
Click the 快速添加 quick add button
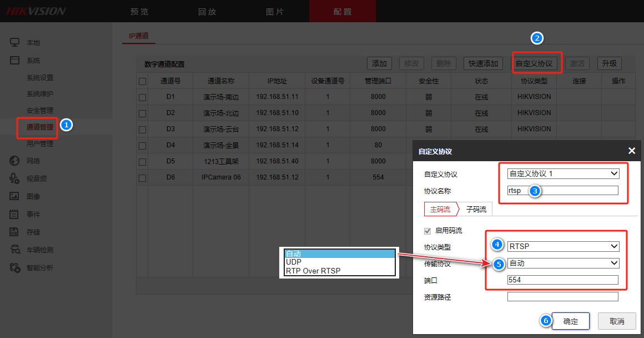(x=483, y=63)
